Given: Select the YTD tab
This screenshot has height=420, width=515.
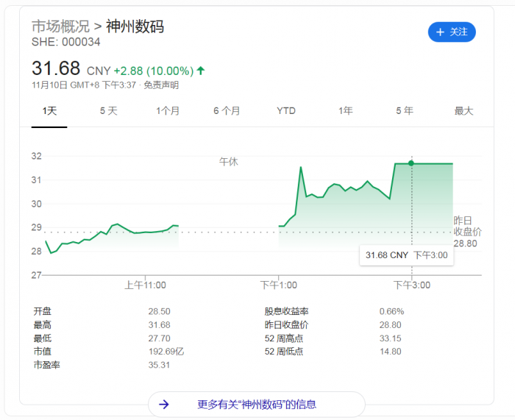Looking at the screenshot, I should pyautogui.click(x=286, y=111).
